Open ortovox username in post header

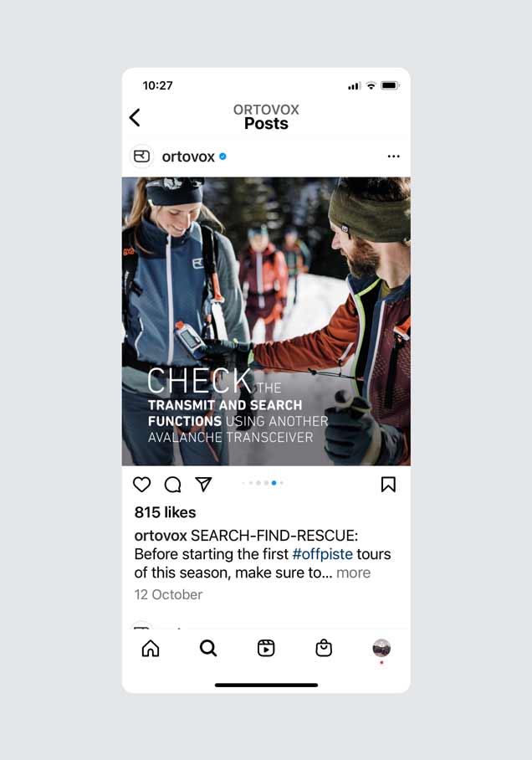click(188, 157)
